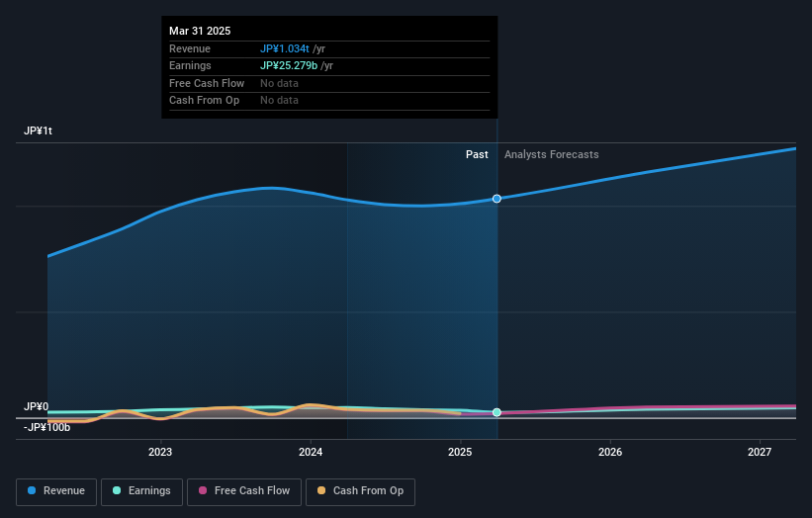
Task: Click the Free Cash Flow row in tooltip
Action: [329, 83]
